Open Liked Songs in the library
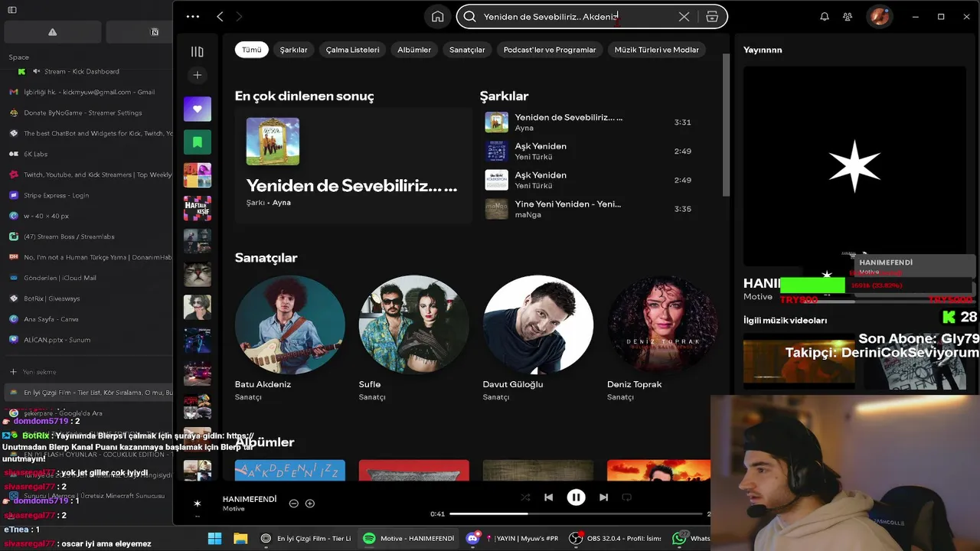This screenshot has height=551, width=980. (197, 109)
